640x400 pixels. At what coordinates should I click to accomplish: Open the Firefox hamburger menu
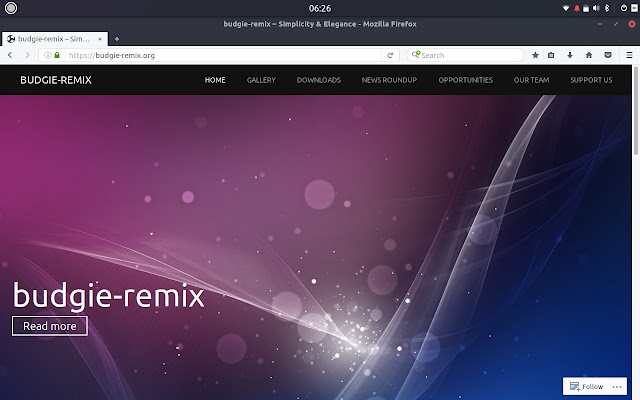click(x=629, y=55)
